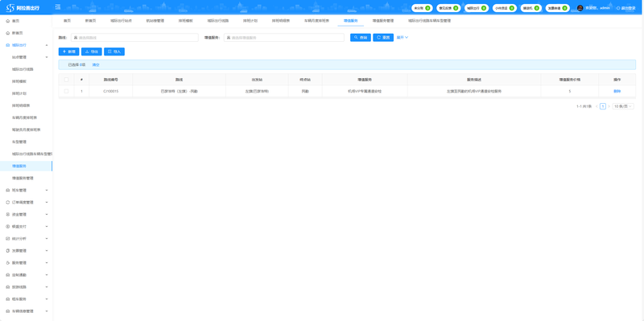
Task: Open the 排班模板 tab
Action: pos(186,21)
